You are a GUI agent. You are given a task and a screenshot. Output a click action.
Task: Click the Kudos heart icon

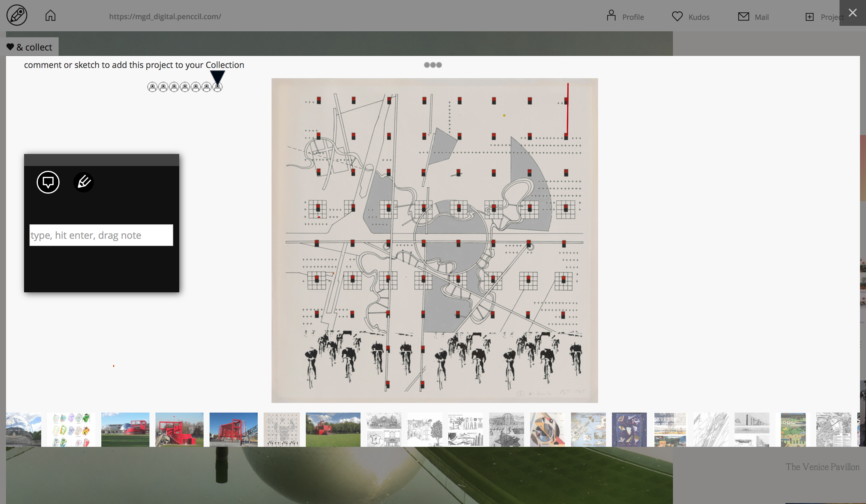pos(677,16)
